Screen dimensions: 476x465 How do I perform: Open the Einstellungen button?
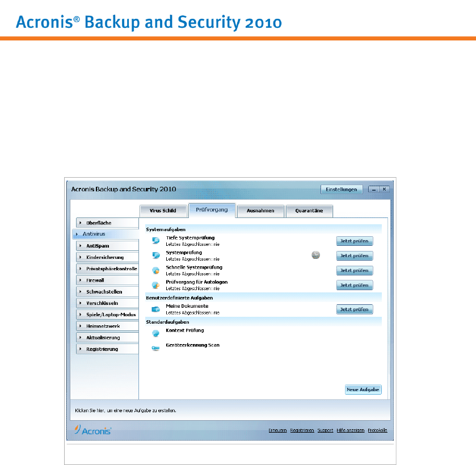342,189
